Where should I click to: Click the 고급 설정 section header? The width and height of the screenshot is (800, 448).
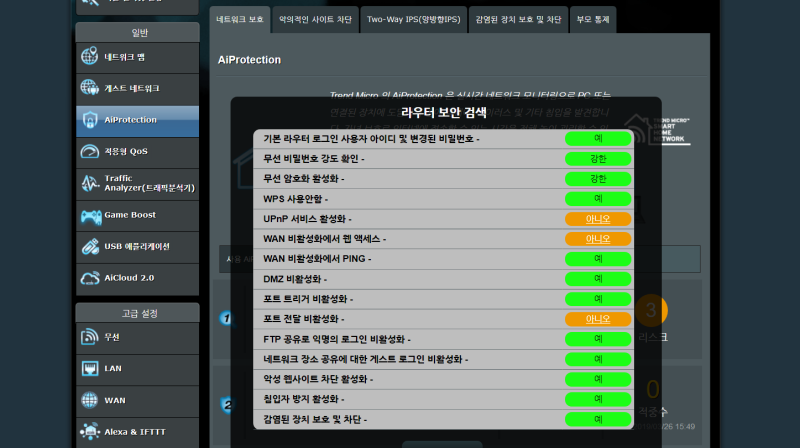138,313
